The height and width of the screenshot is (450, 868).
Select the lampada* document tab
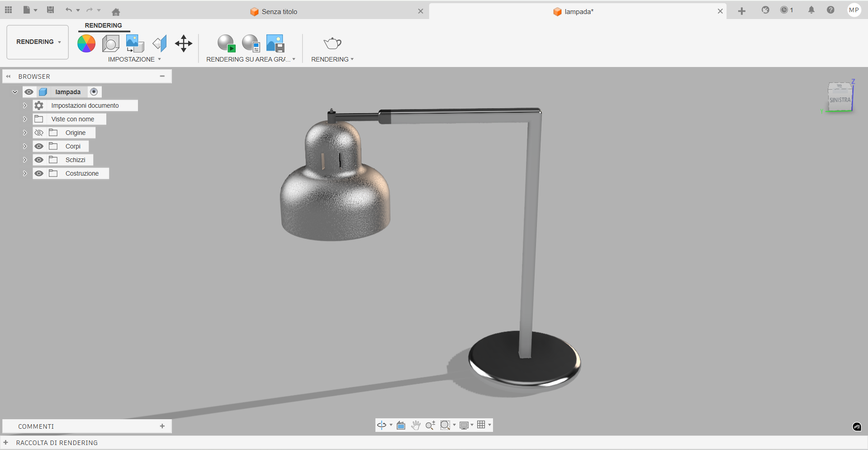(578, 11)
